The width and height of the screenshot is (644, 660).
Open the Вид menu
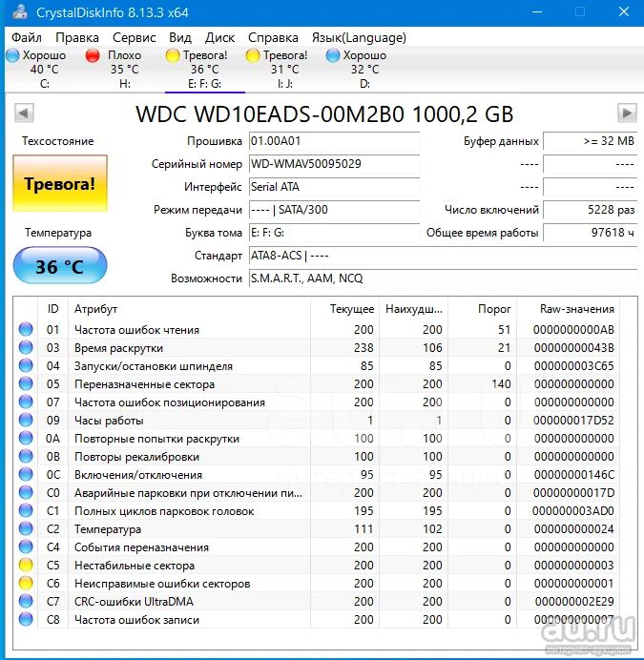(x=180, y=37)
